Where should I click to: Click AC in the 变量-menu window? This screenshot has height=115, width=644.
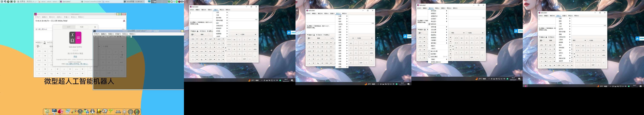pos(255,39)
